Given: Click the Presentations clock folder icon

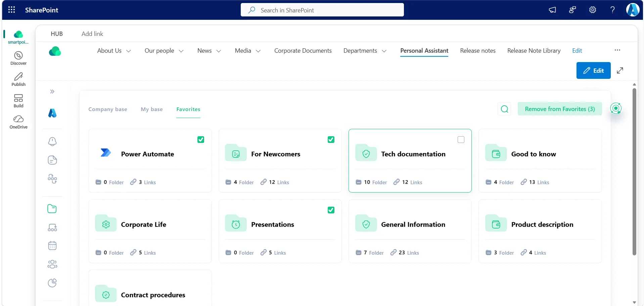Looking at the screenshot, I should [x=236, y=223].
